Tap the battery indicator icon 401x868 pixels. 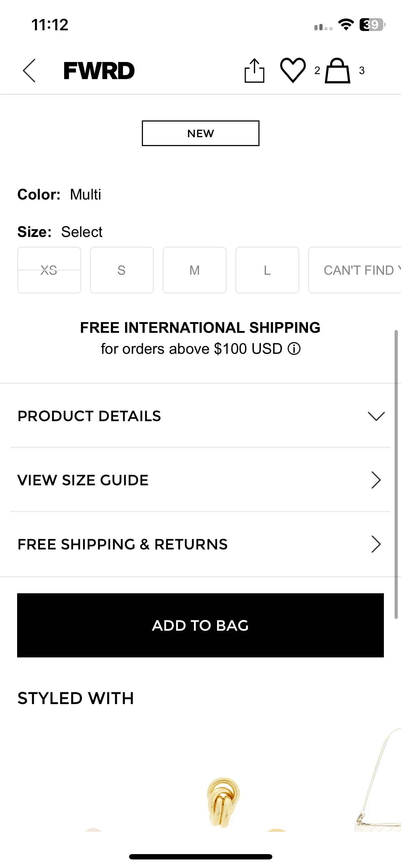click(x=372, y=25)
